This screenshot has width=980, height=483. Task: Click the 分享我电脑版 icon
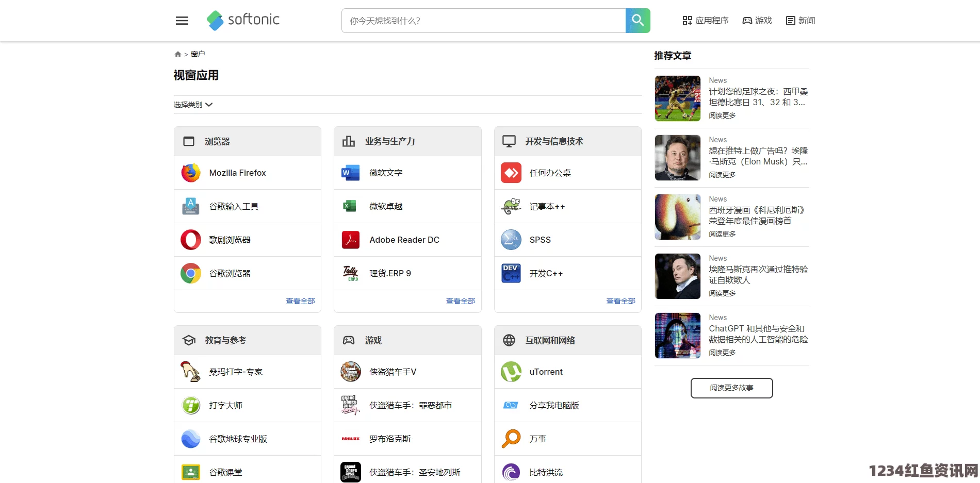pos(511,405)
